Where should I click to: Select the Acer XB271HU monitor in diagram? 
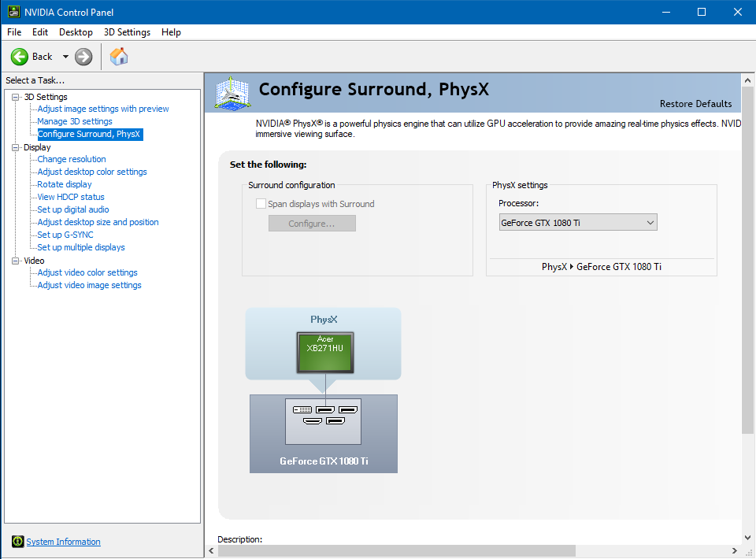click(x=325, y=352)
